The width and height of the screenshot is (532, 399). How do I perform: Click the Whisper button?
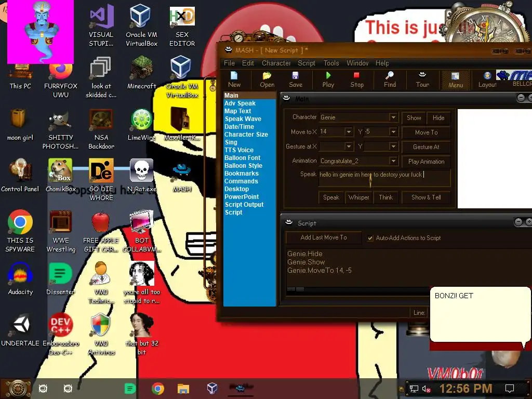coord(358,197)
